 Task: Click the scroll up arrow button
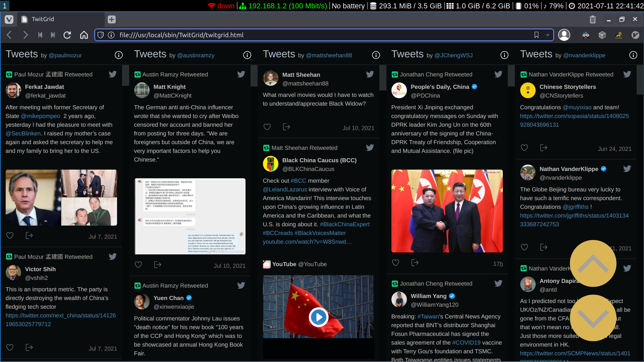[593, 263]
